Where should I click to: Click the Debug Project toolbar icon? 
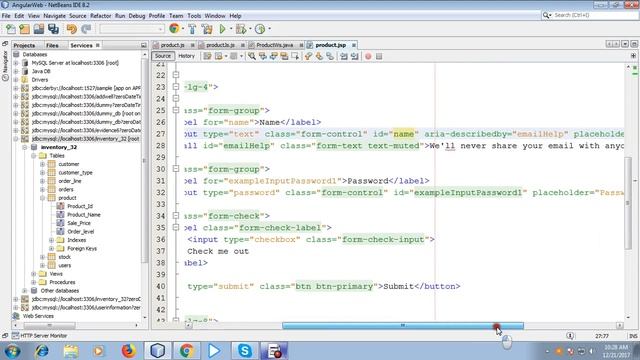point(241,29)
